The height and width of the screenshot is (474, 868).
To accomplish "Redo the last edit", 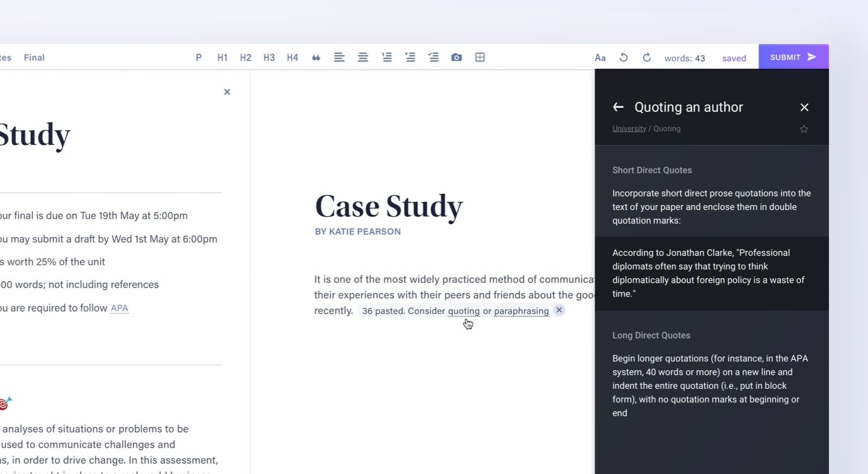I will coord(647,58).
